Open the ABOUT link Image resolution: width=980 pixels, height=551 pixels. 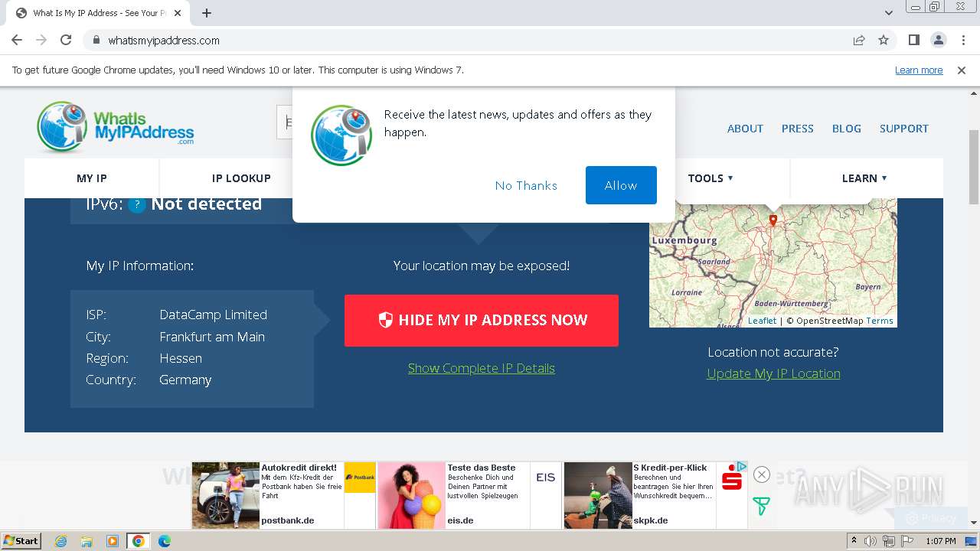point(745,129)
